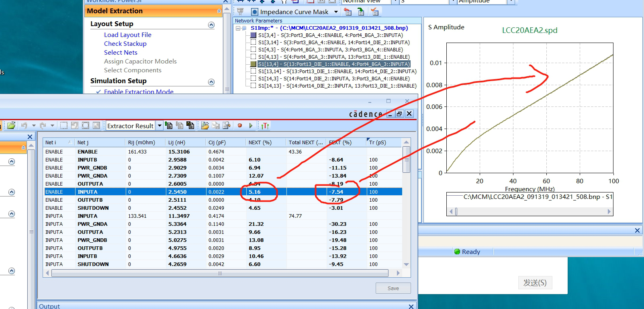644x309 pixels.
Task: Click the red record circle icon
Action: click(x=240, y=125)
